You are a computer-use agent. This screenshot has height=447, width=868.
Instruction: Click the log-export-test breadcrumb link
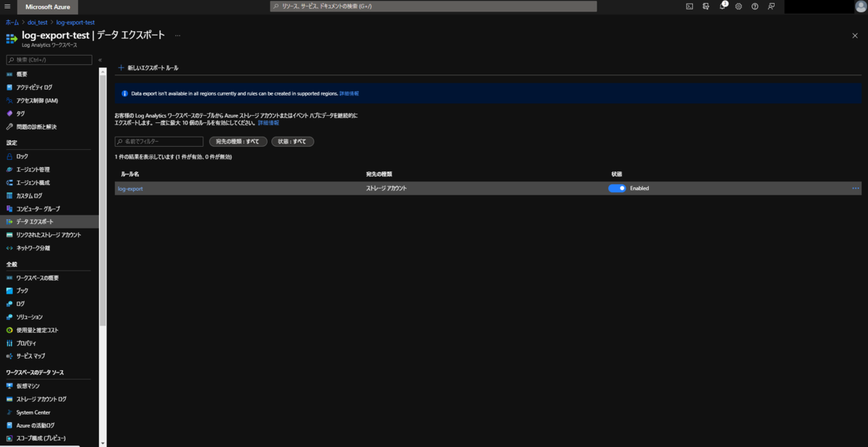click(75, 22)
